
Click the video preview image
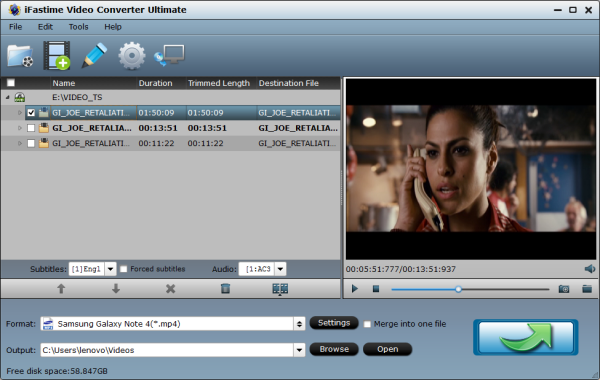pyautogui.click(x=471, y=169)
